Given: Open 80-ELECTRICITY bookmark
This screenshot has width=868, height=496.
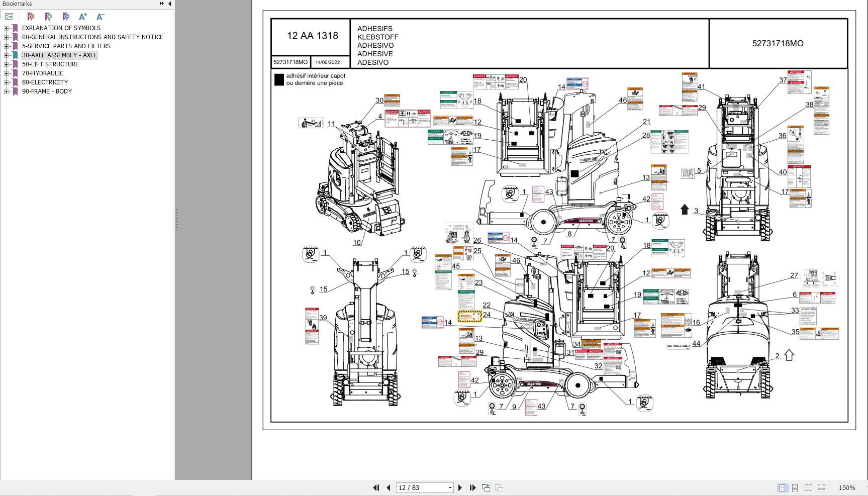Looking at the screenshot, I should point(45,82).
